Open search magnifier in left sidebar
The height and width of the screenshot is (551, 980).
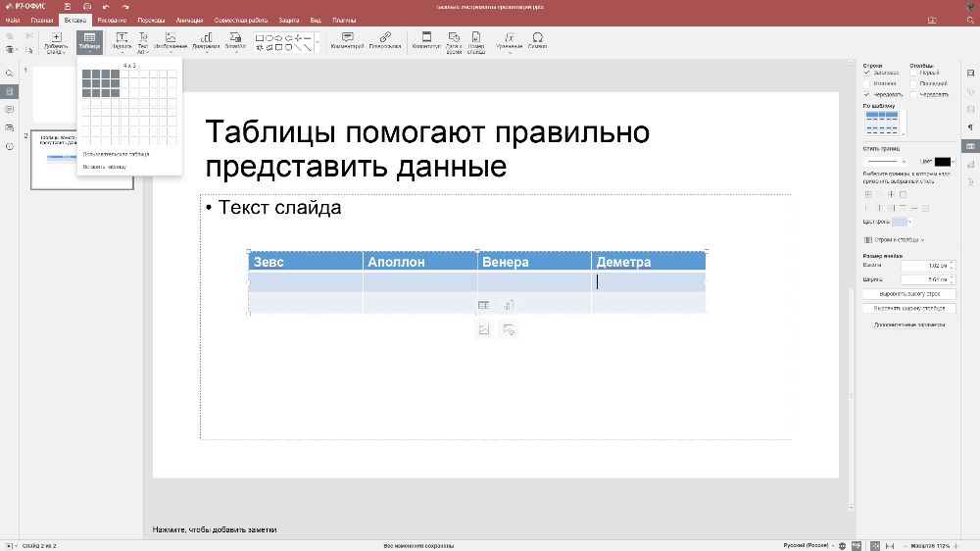(10, 74)
